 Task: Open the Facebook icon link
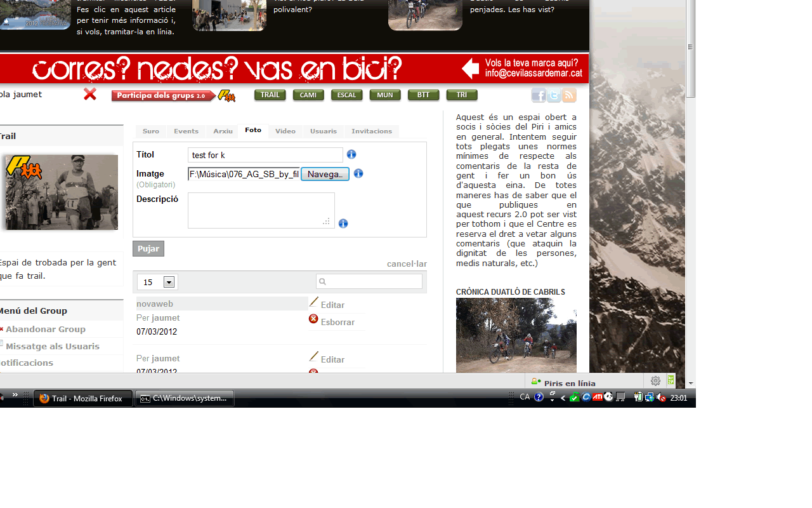point(539,95)
